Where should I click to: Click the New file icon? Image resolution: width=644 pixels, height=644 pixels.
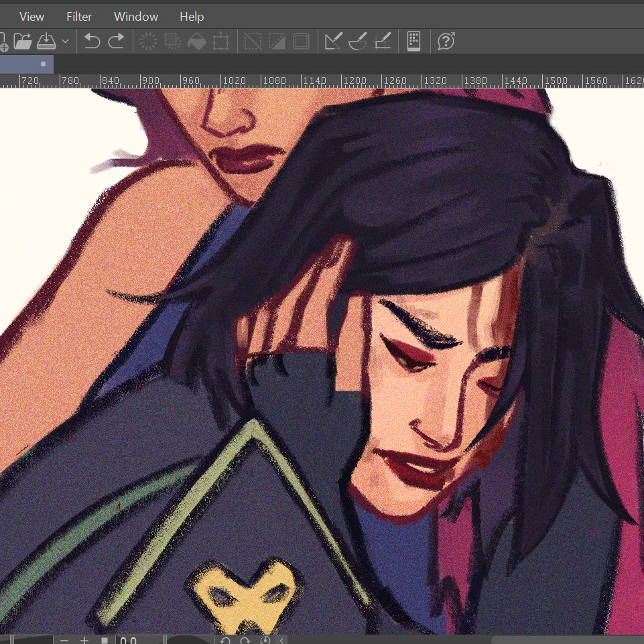click(x=3, y=42)
